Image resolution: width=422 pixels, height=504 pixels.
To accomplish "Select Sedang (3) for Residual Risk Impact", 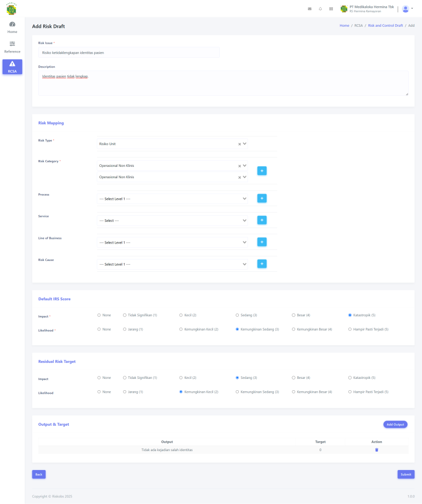I will (237, 378).
